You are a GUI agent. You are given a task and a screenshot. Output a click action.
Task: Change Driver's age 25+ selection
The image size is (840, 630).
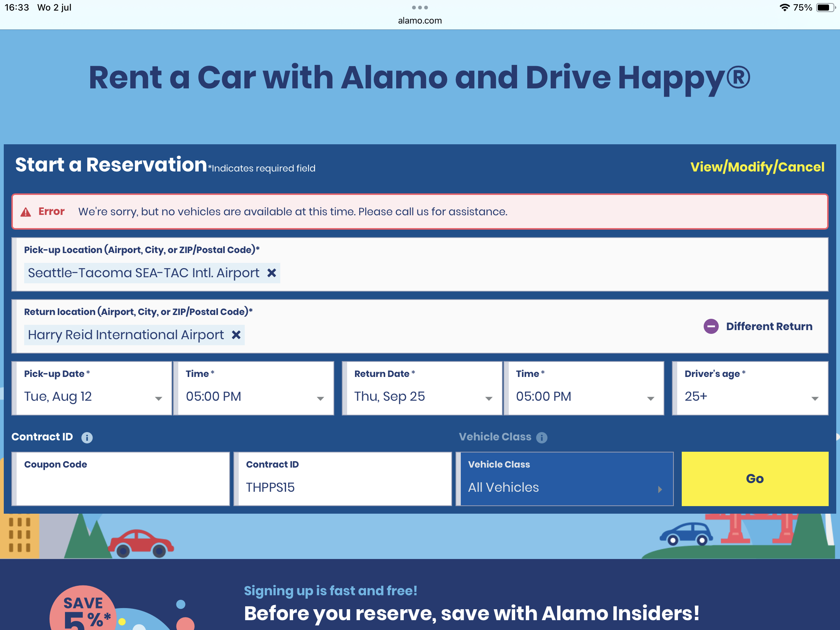click(x=750, y=397)
